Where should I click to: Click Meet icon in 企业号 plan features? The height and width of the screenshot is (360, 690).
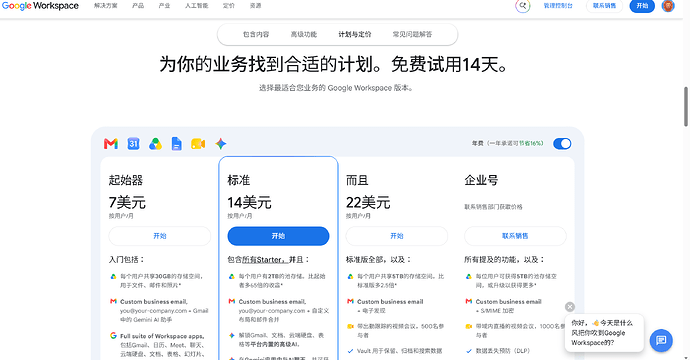[469, 327]
